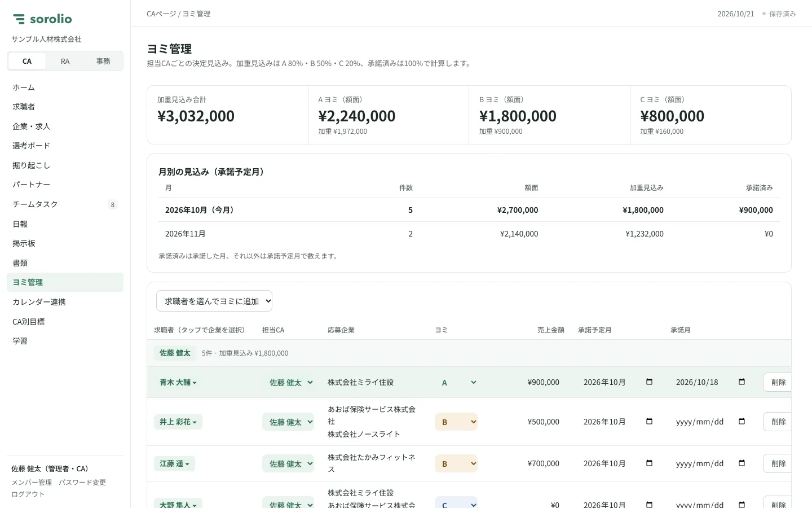
Task: Click the チームタスク count badge 8
Action: point(113,205)
